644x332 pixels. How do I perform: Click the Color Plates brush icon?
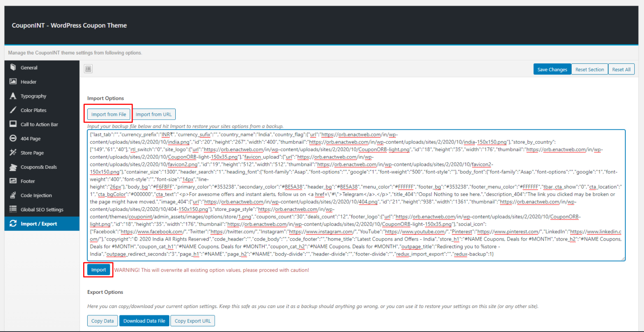point(13,110)
